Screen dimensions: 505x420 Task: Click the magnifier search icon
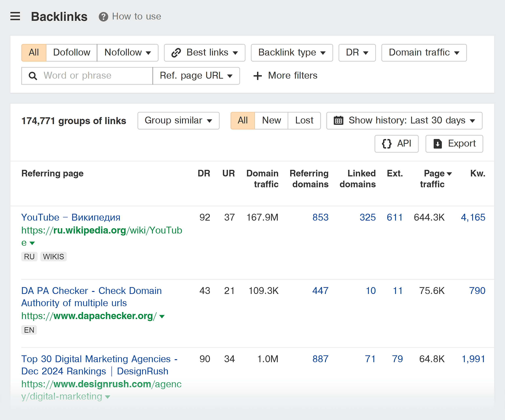point(33,76)
